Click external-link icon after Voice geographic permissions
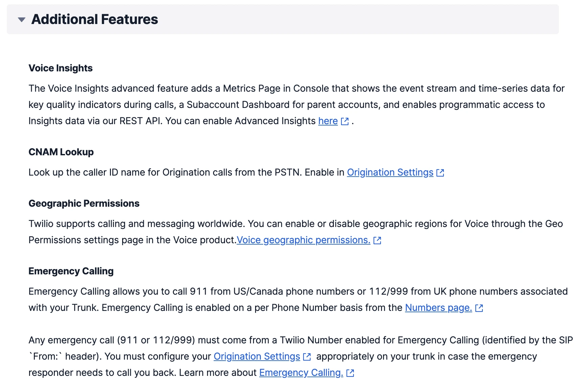This screenshot has height=385, width=588. (x=377, y=241)
